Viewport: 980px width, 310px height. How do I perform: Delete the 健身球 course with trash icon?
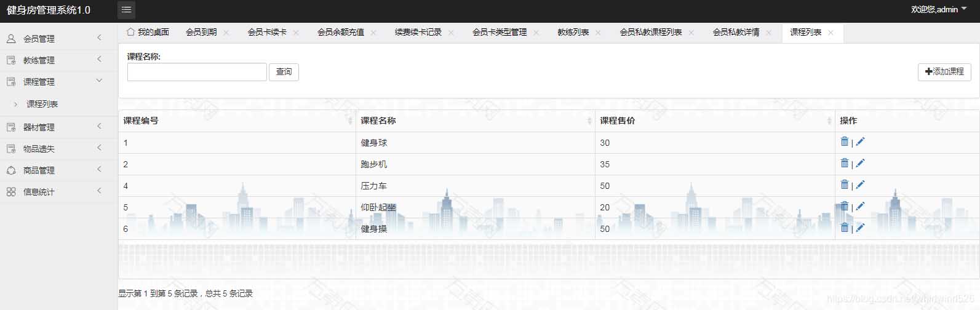tap(845, 141)
